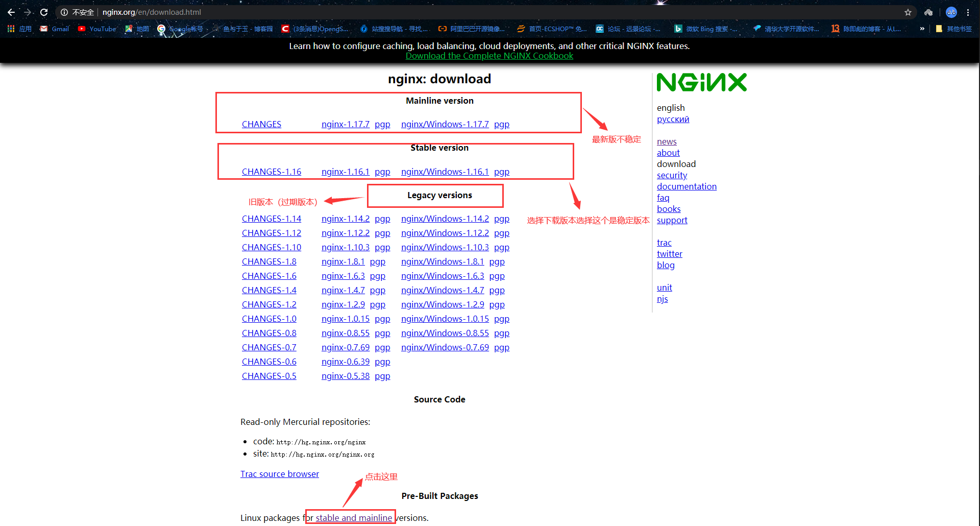The width and height of the screenshot is (980, 526).
Task: Open the Trac source browser link
Action: click(x=280, y=474)
